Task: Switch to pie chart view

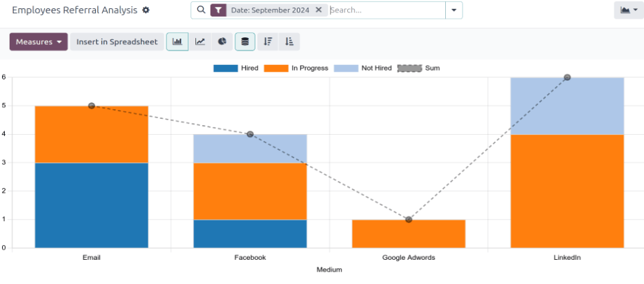Action: point(222,41)
